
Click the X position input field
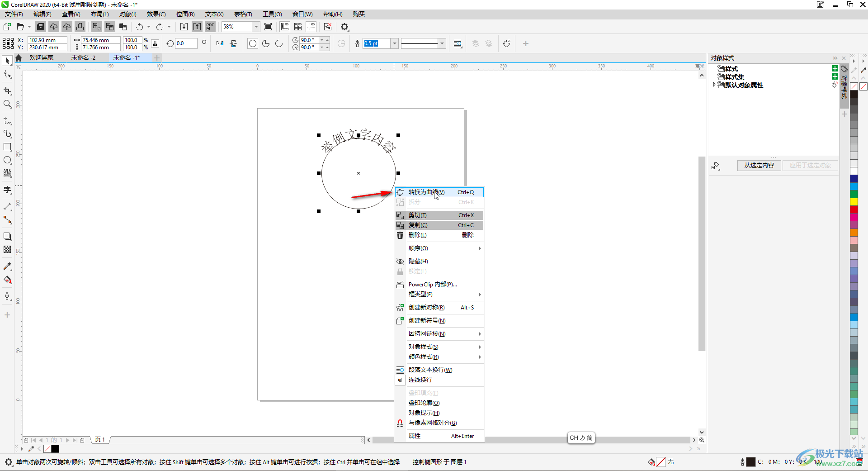[47, 40]
